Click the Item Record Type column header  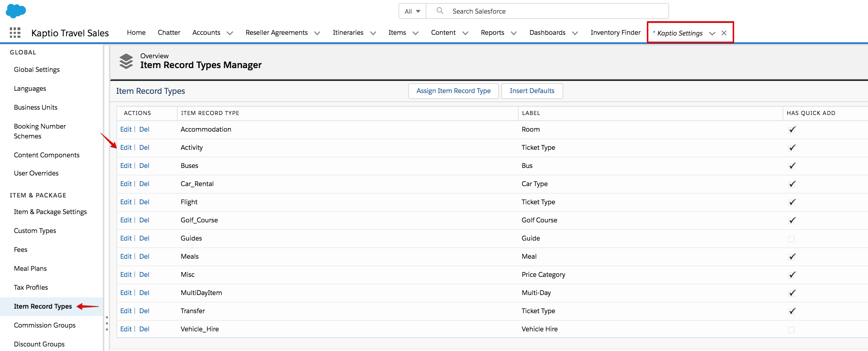click(210, 113)
